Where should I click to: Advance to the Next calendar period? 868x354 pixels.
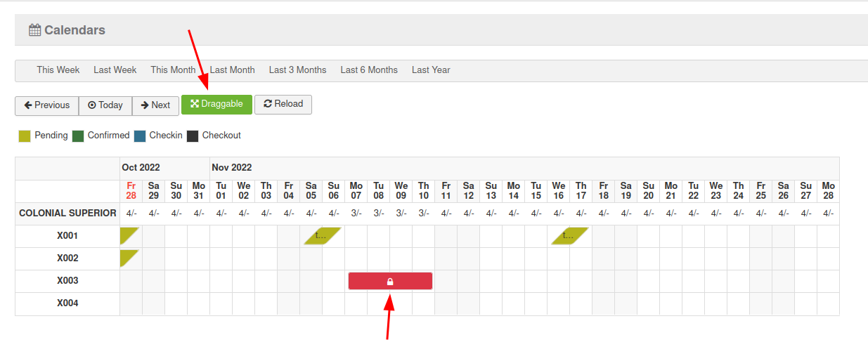coord(155,105)
